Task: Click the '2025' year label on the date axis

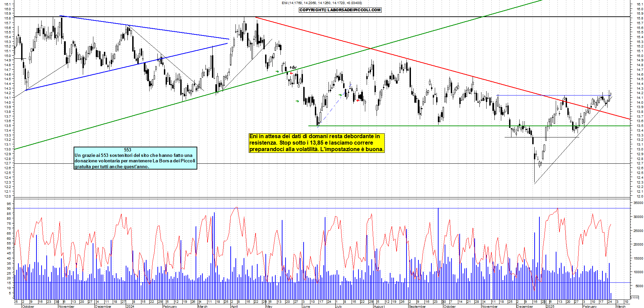Action: pyautogui.click(x=550, y=306)
